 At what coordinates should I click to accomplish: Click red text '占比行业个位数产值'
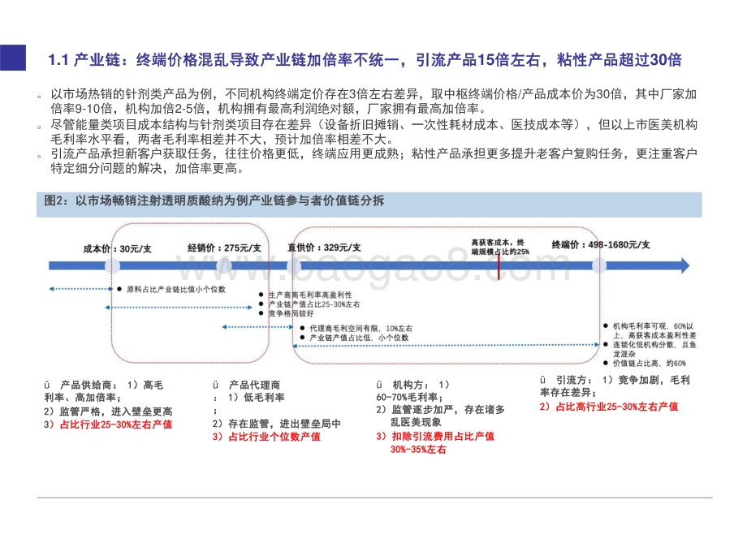click(x=274, y=437)
